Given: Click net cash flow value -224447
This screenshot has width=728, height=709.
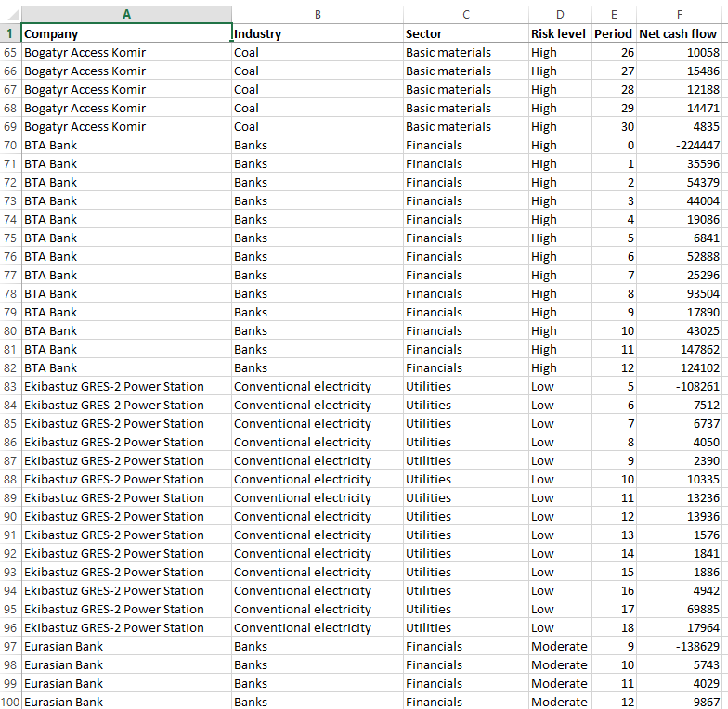Looking at the screenshot, I should 680,145.
